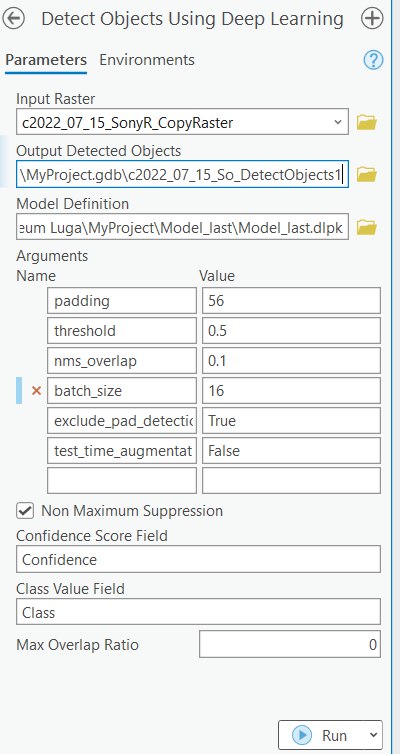The height and width of the screenshot is (754, 400).
Task: Open the tool help question mark icon
Action: pyautogui.click(x=374, y=61)
